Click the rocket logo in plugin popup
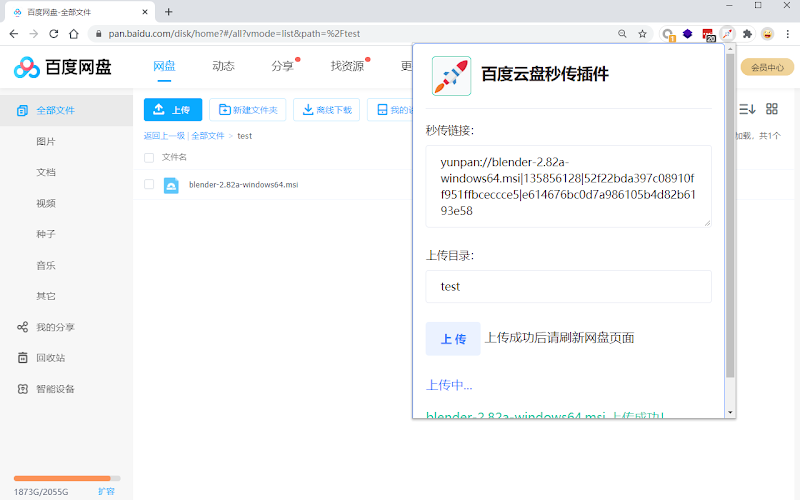800x500 pixels. pos(452,76)
